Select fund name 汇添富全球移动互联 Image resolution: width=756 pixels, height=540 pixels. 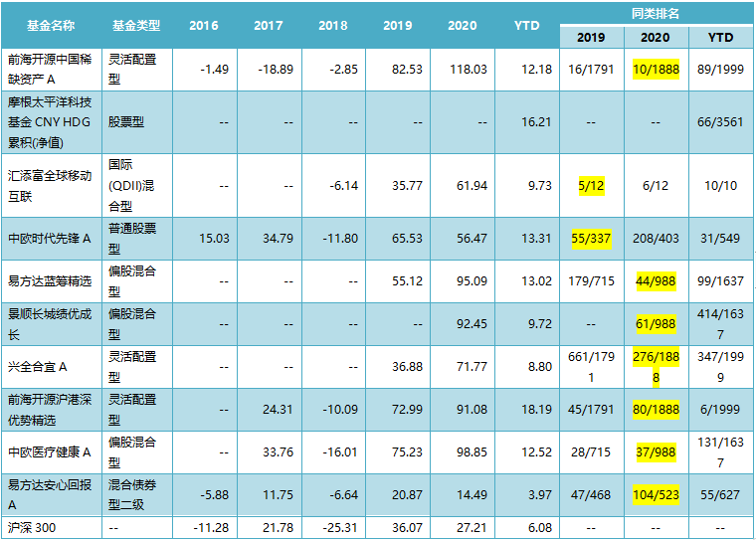(x=50, y=186)
